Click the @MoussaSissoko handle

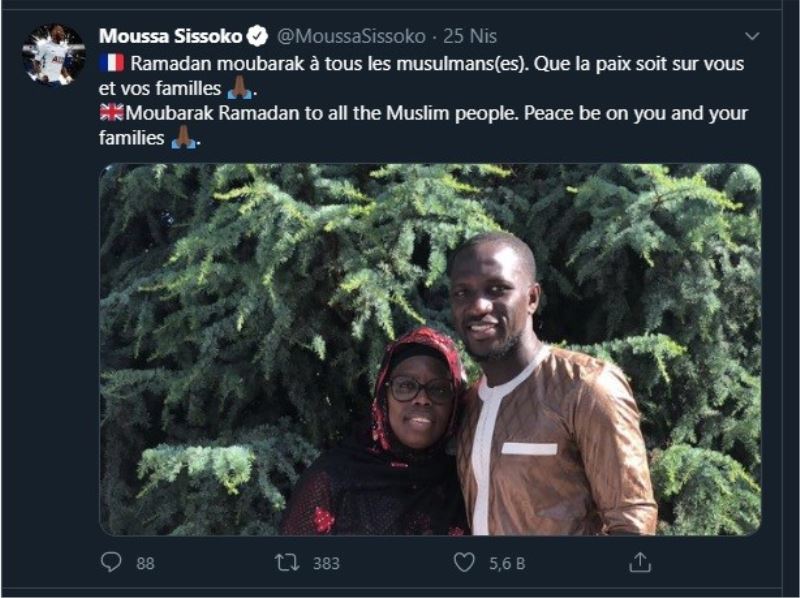(351, 36)
